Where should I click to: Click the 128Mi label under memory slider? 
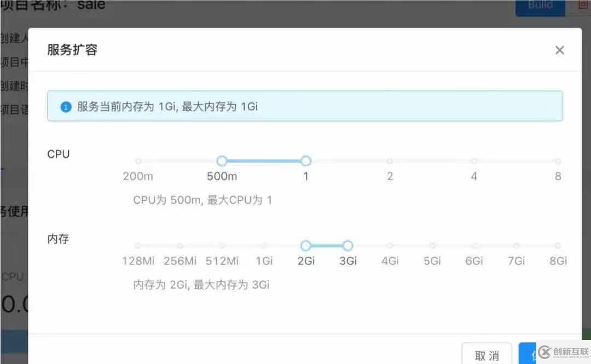(138, 261)
